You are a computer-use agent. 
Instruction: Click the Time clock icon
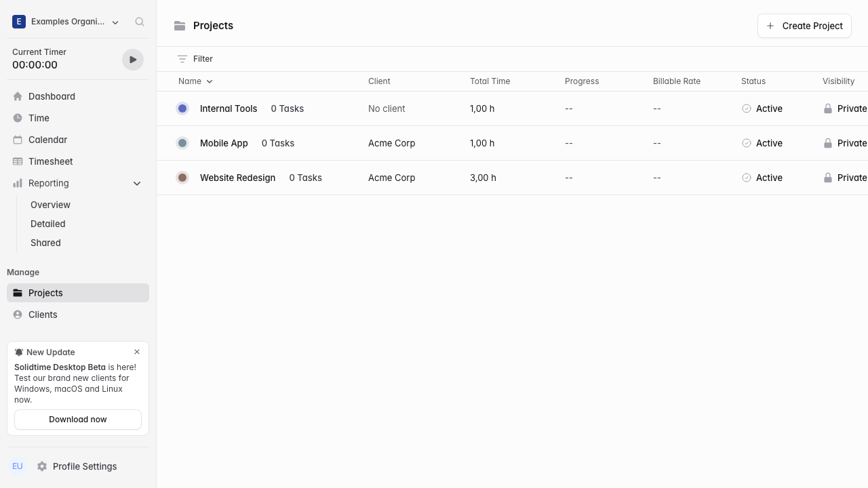tap(18, 118)
